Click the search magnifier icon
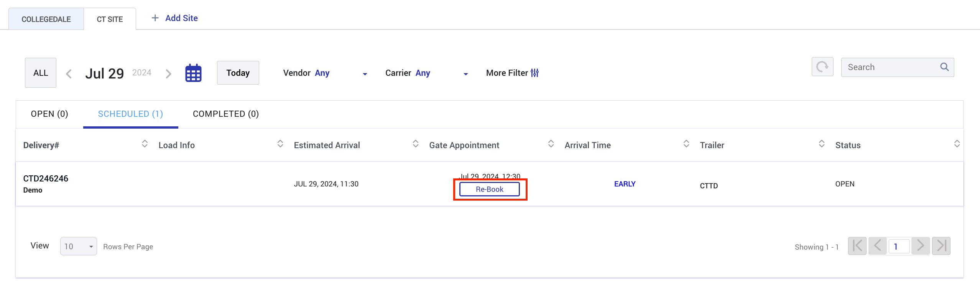The width and height of the screenshot is (980, 281). point(944,67)
